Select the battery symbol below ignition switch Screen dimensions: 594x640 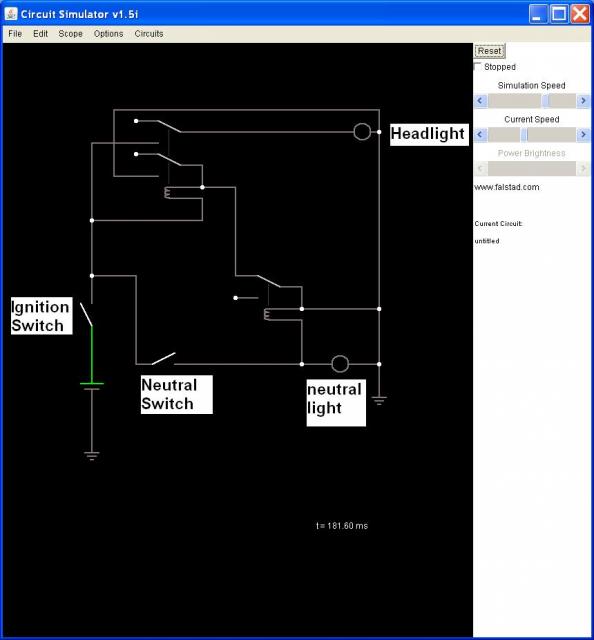tap(92, 386)
